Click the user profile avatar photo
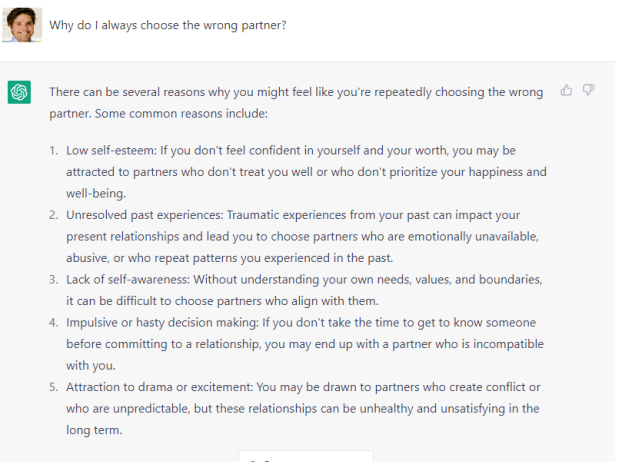The width and height of the screenshot is (622, 471). pos(21,24)
